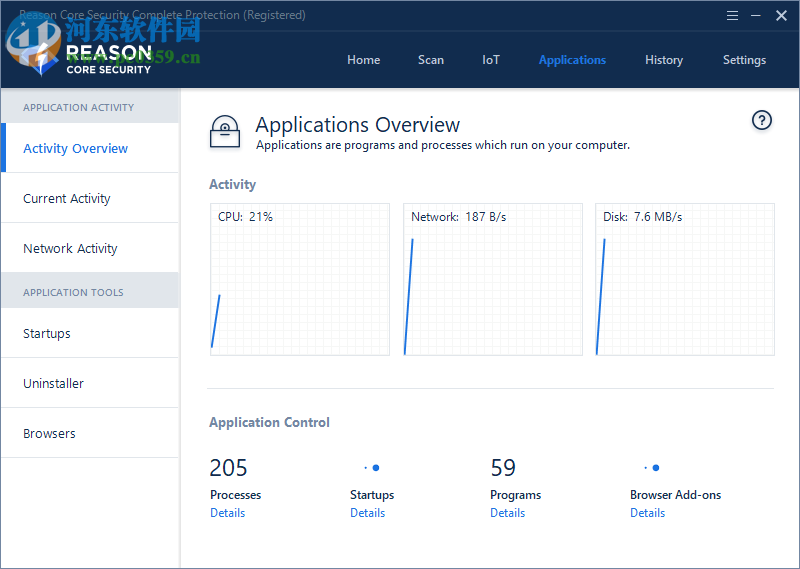
Task: Go to the Home tab
Action: (363, 60)
